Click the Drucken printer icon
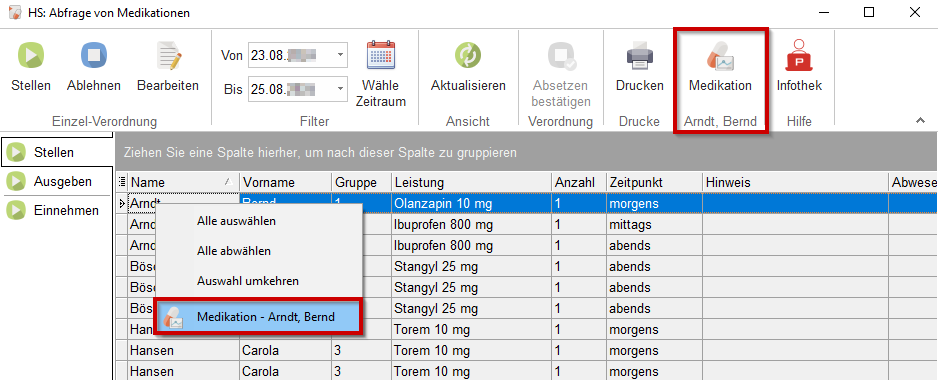The image size is (938, 380). (639, 56)
